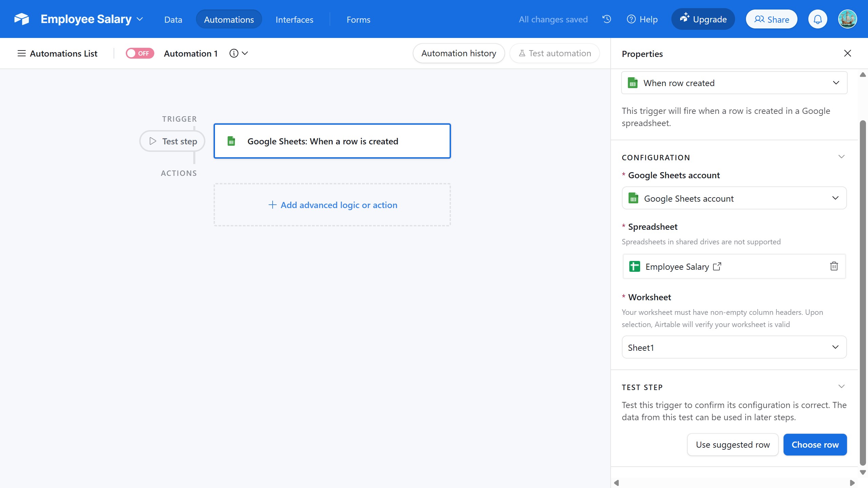Click the scroll up arrow in Properties
The width and height of the screenshot is (868, 488).
(x=863, y=75)
